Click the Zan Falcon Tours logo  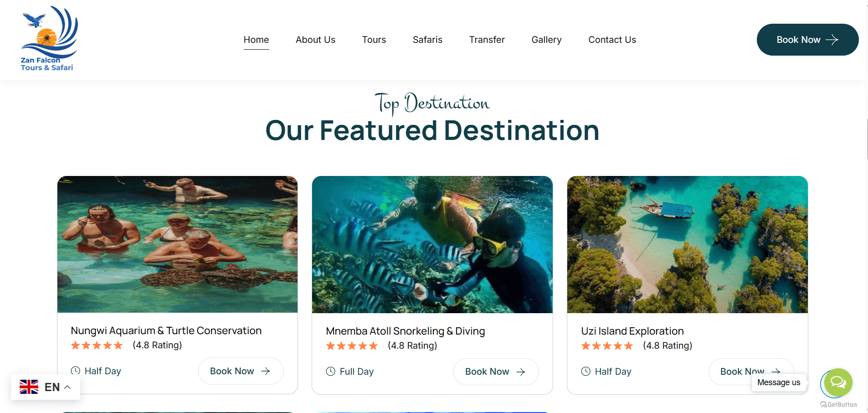[48, 37]
